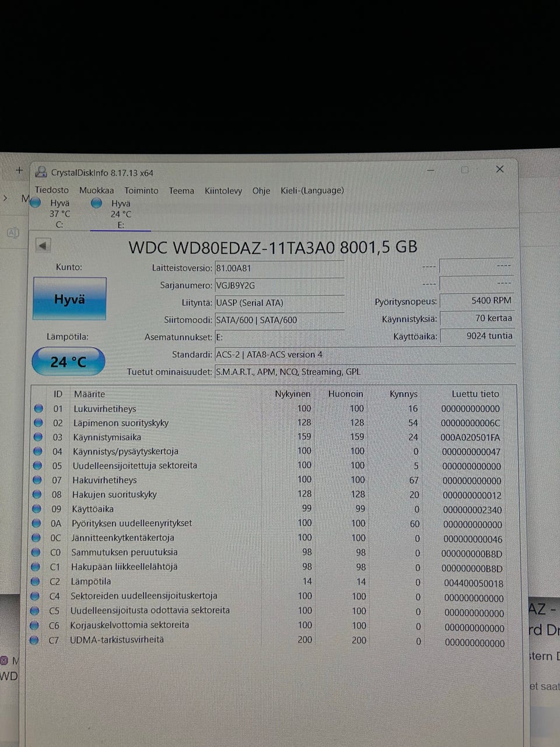Click status dot of Hakujen suorituskyky row

(37, 494)
